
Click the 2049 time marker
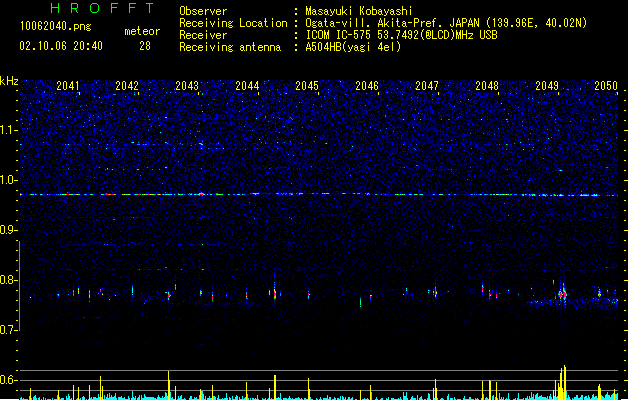coord(547,86)
